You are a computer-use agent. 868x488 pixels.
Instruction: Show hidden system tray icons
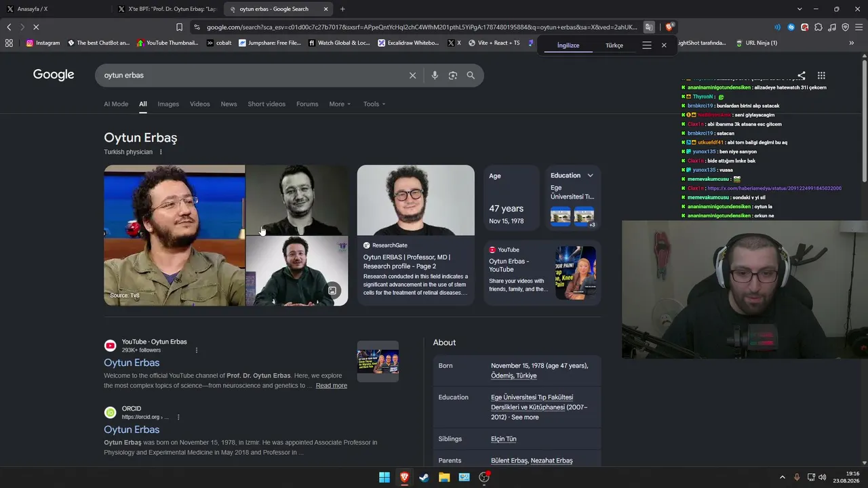click(782, 477)
